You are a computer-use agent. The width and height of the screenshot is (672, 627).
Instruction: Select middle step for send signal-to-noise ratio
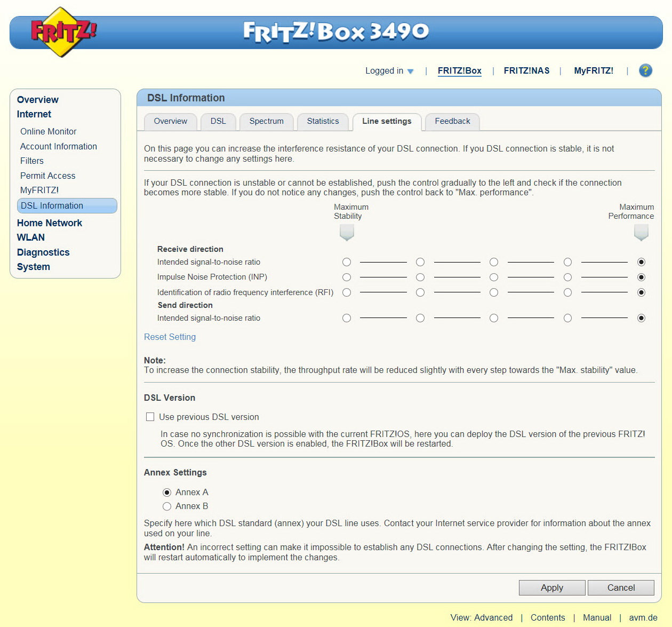pyautogui.click(x=494, y=318)
